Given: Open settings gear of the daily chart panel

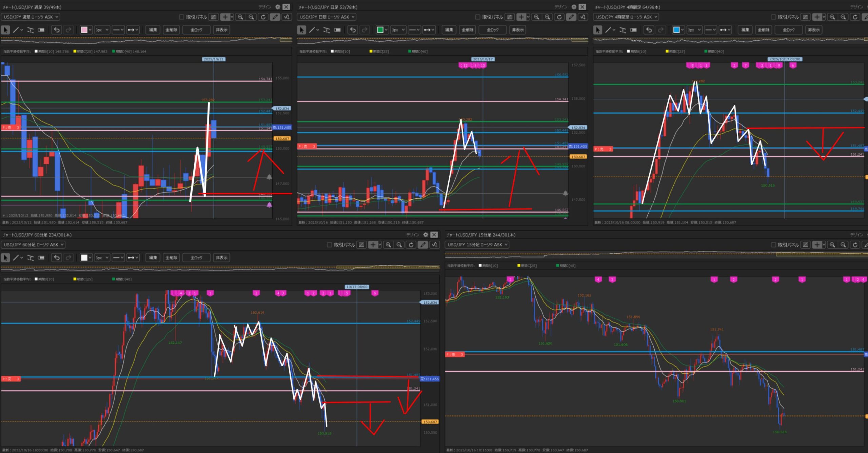Looking at the screenshot, I should click(x=574, y=7).
